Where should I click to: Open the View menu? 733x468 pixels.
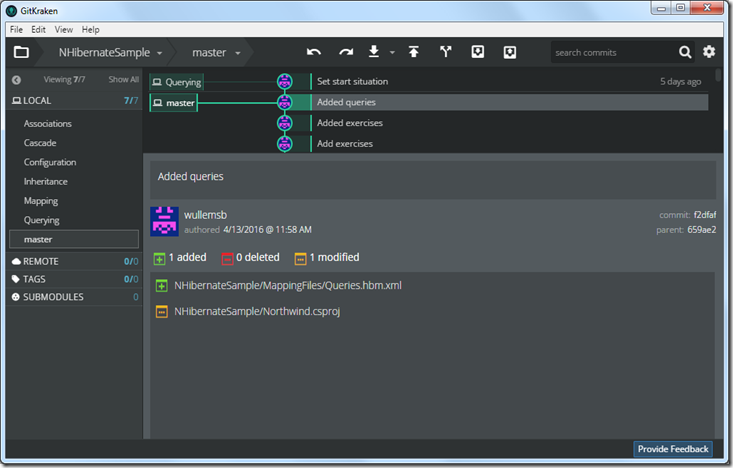coord(64,29)
